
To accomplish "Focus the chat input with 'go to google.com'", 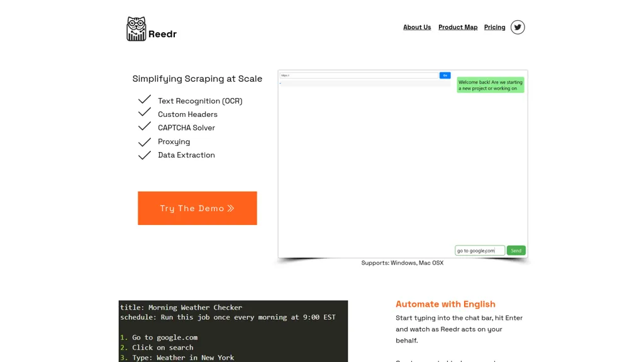I will click(x=480, y=250).
